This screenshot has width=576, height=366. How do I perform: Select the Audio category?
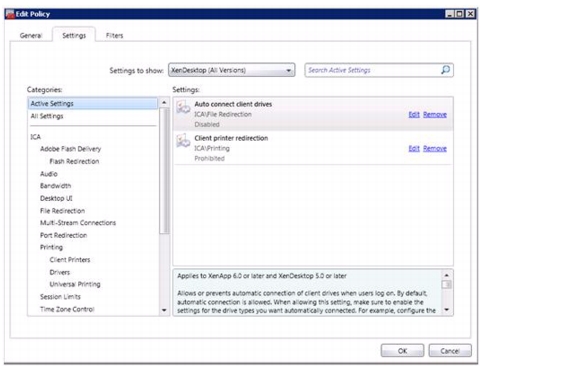pyautogui.click(x=48, y=174)
